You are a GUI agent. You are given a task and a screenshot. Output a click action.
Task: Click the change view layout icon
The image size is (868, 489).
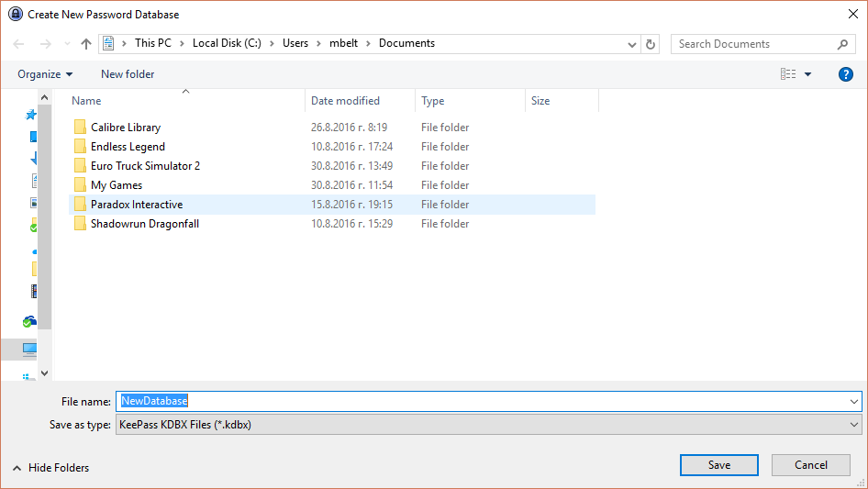(x=788, y=74)
